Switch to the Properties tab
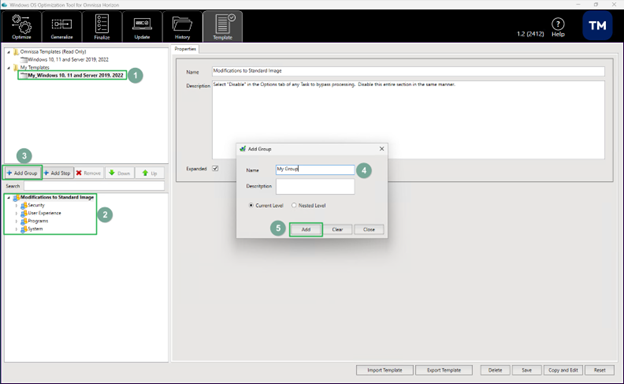This screenshot has height=384, width=624. click(x=185, y=49)
